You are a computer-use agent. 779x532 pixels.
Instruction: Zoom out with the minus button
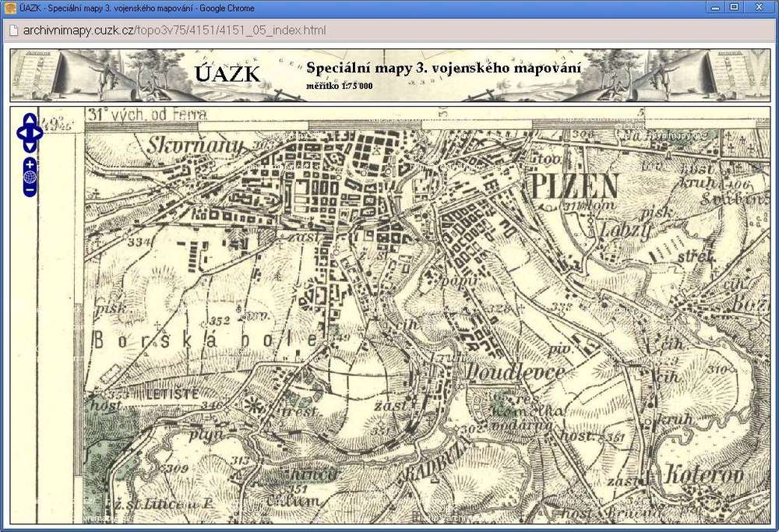[30, 190]
